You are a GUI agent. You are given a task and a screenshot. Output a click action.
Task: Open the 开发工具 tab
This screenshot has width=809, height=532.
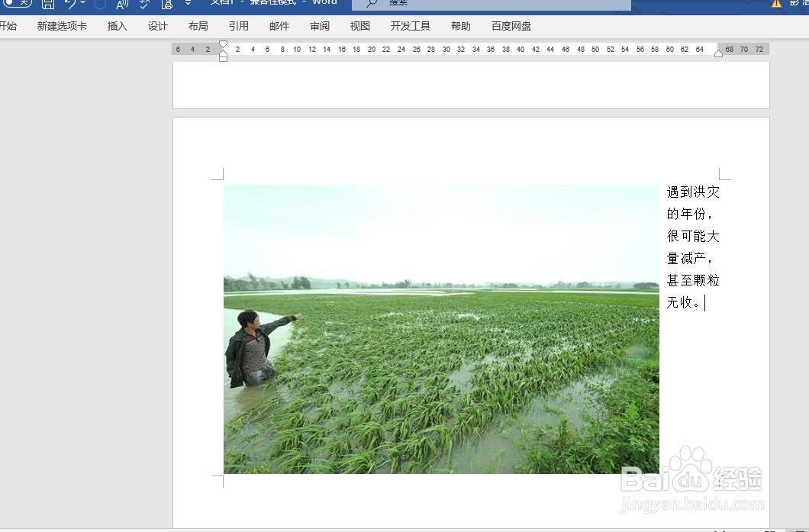[410, 26]
